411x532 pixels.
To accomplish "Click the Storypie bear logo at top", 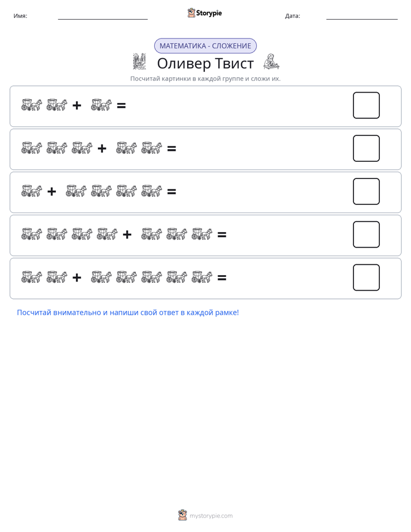I will pyautogui.click(x=191, y=13).
